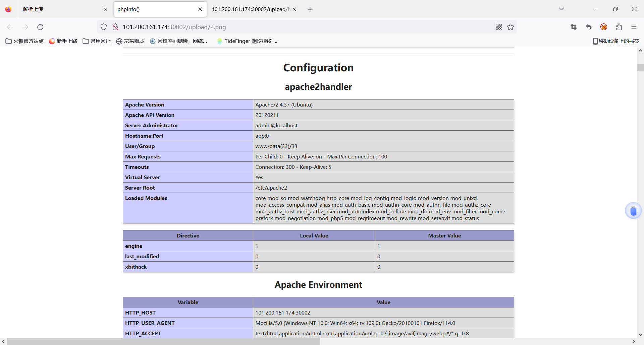This screenshot has width=644, height=345.
Task: Go back to previous page
Action: [x=10, y=27]
